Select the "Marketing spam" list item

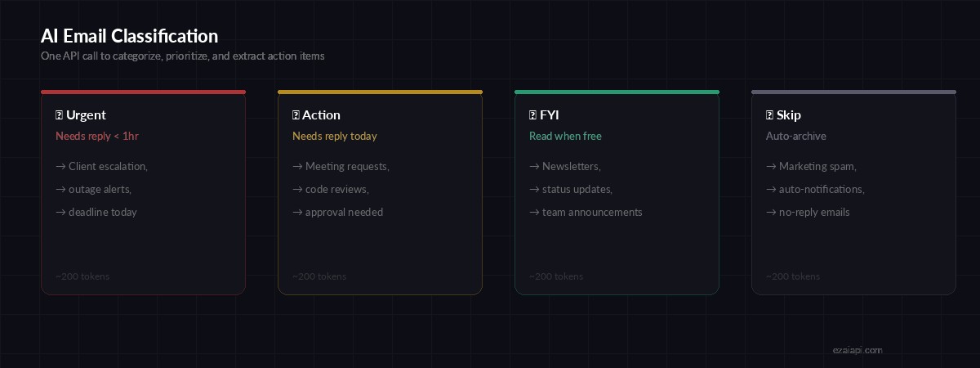pos(817,166)
